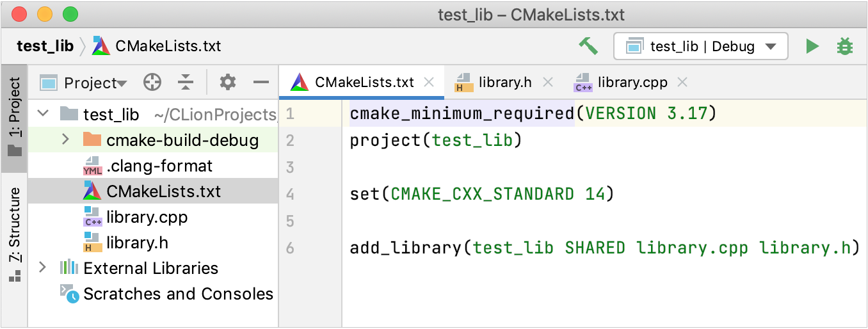The image size is (868, 329).
Task: Click project(test_lib) line in editor
Action: point(436,140)
